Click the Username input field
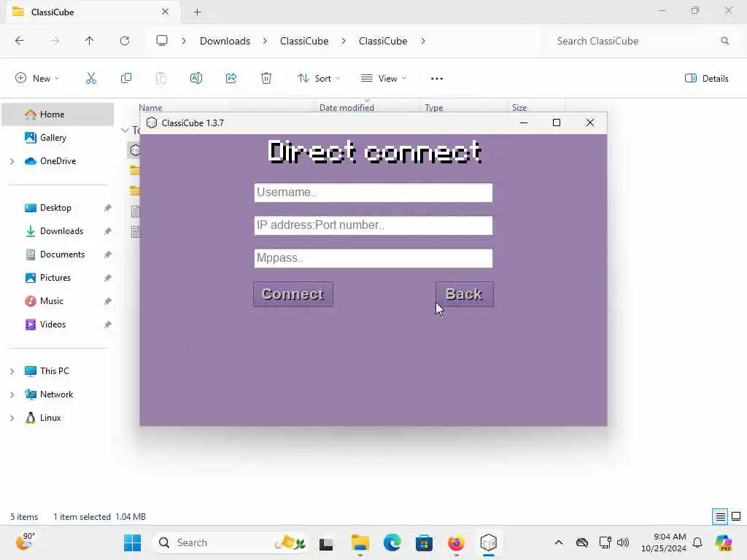This screenshot has width=747, height=560. pyautogui.click(x=373, y=192)
